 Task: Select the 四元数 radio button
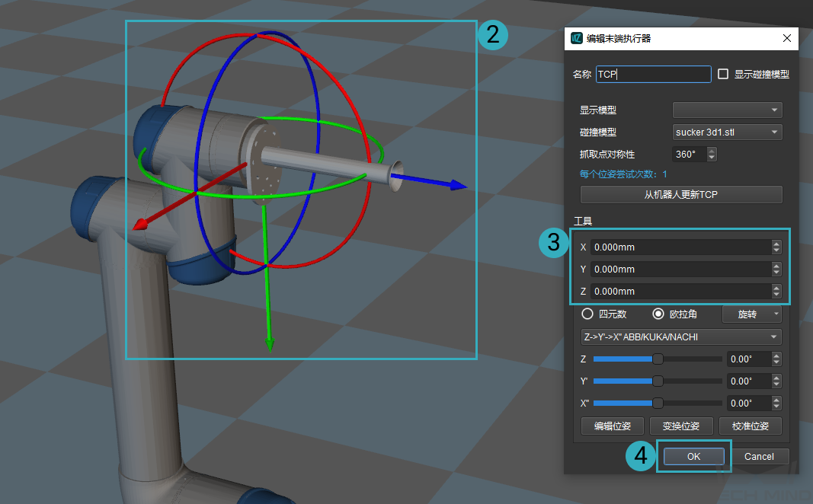(x=587, y=314)
